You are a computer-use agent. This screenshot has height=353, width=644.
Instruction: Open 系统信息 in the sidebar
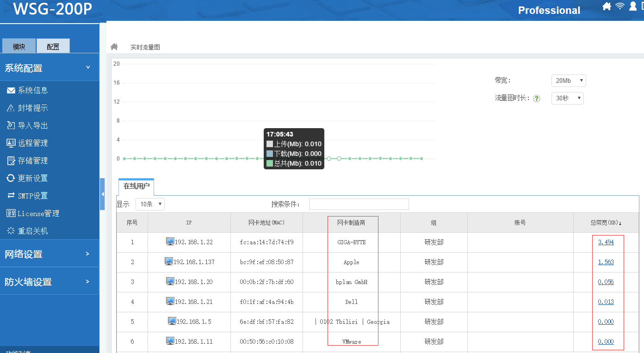pos(32,90)
